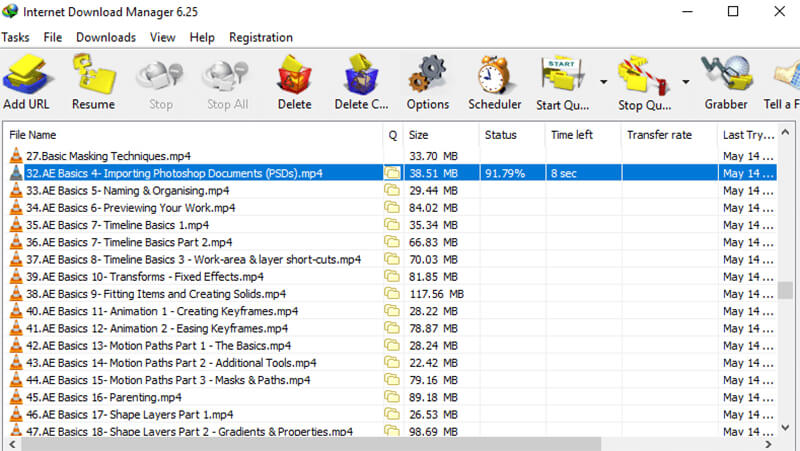Sort by the Last Try column header
The image size is (800, 451).
[747, 135]
